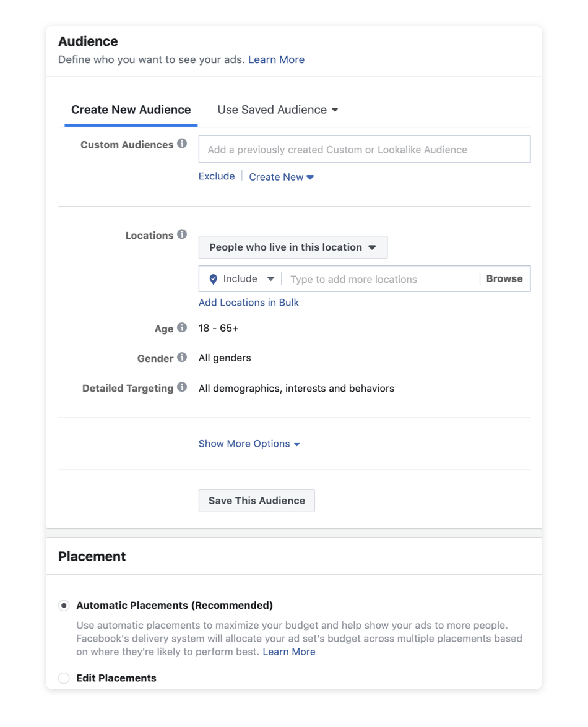Select the Automatic Placements radio button
Screen dimensions: 588x727
click(64, 605)
